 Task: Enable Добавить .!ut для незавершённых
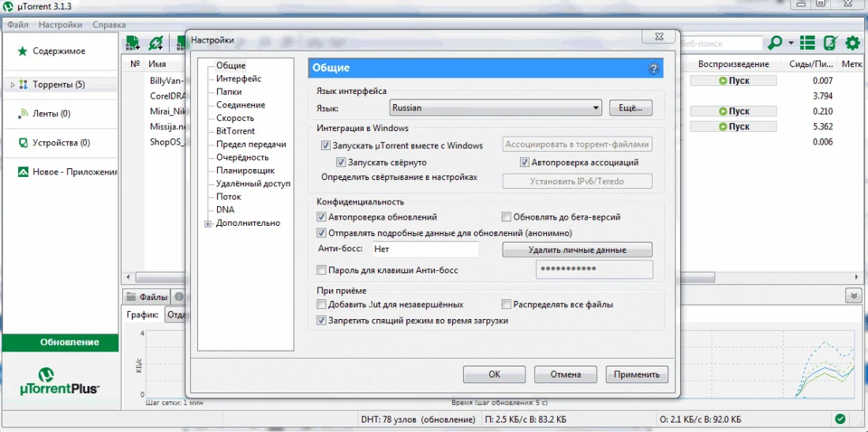pyautogui.click(x=321, y=304)
